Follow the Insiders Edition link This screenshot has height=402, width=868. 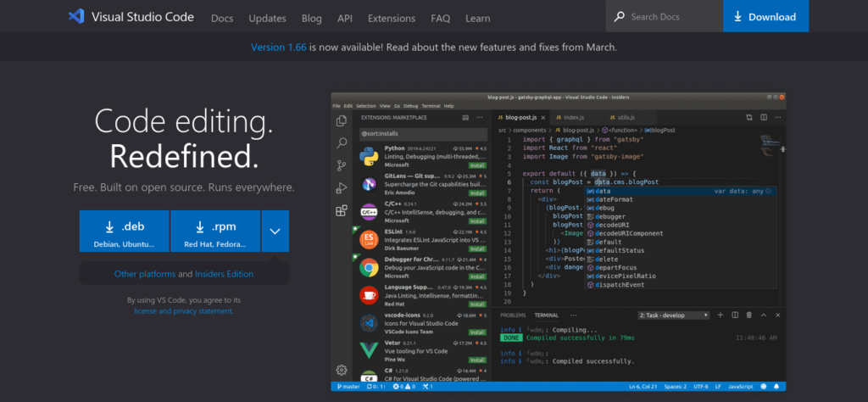tap(224, 274)
